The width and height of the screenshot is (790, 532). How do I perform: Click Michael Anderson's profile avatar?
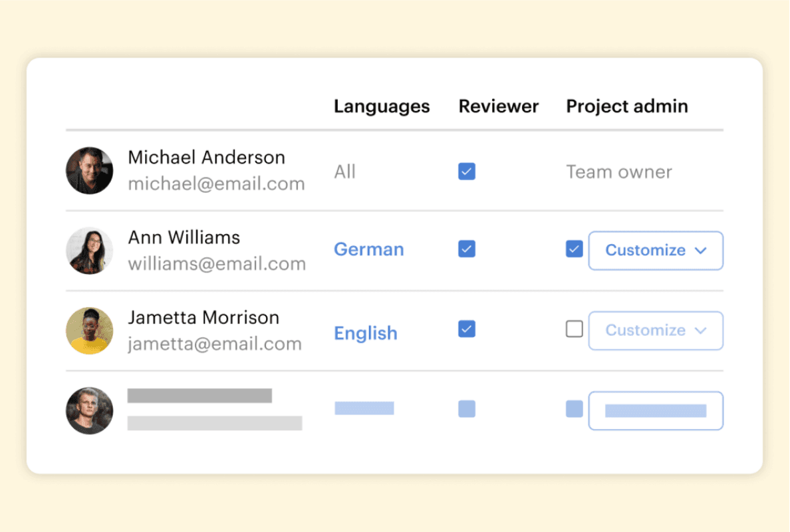[89, 171]
